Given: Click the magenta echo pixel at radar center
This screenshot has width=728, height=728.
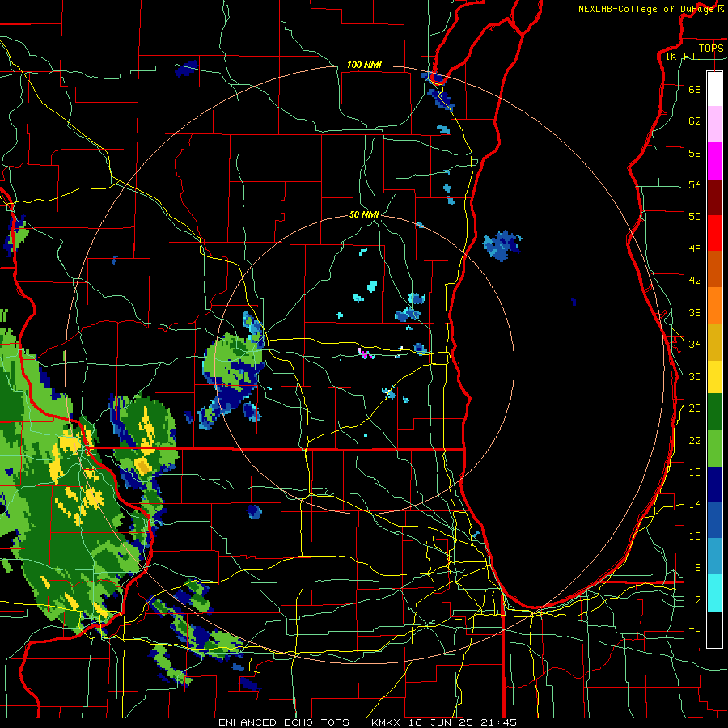Looking at the screenshot, I should coord(365,354).
